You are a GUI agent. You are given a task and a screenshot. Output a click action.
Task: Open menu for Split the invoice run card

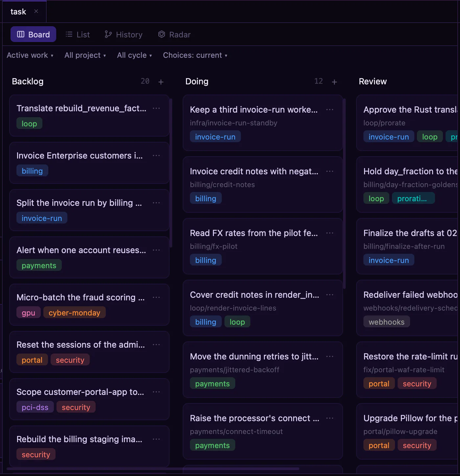(x=156, y=203)
